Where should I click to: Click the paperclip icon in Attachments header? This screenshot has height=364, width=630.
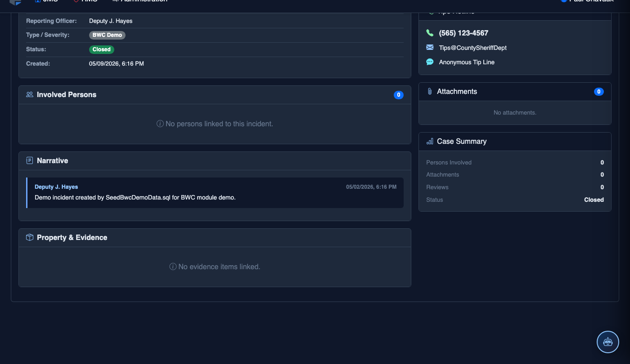(x=429, y=91)
